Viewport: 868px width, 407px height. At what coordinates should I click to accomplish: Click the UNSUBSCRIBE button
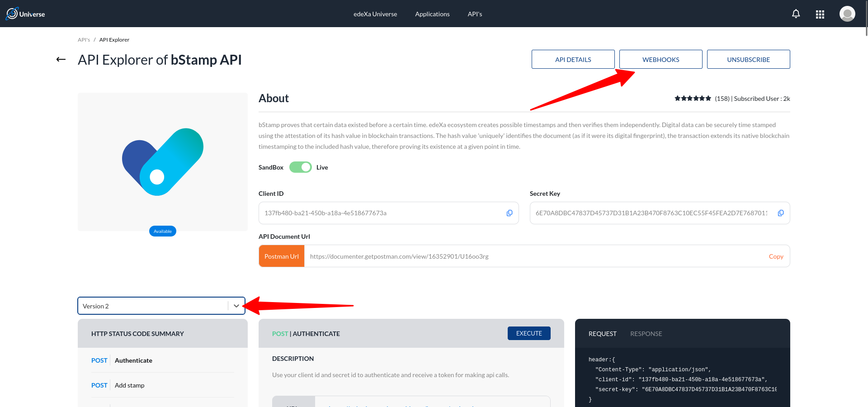(x=749, y=59)
